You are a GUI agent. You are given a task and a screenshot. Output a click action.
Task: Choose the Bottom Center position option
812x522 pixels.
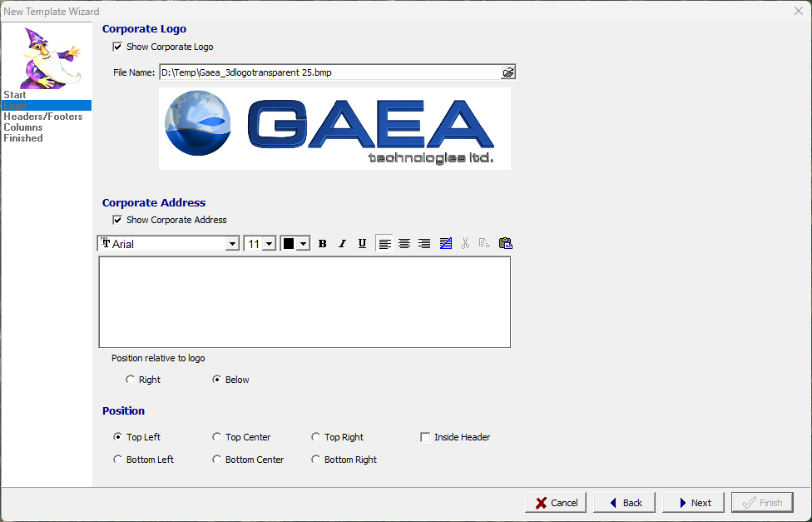217,460
